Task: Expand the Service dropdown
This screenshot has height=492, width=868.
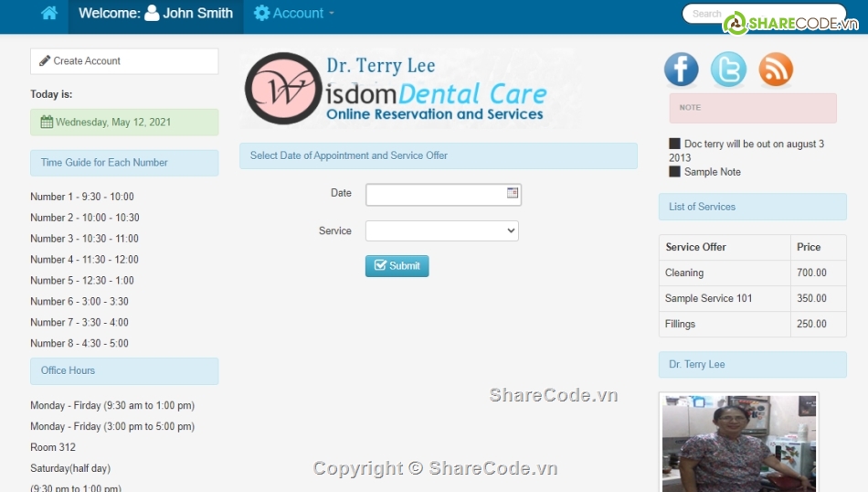Action: [x=441, y=231]
